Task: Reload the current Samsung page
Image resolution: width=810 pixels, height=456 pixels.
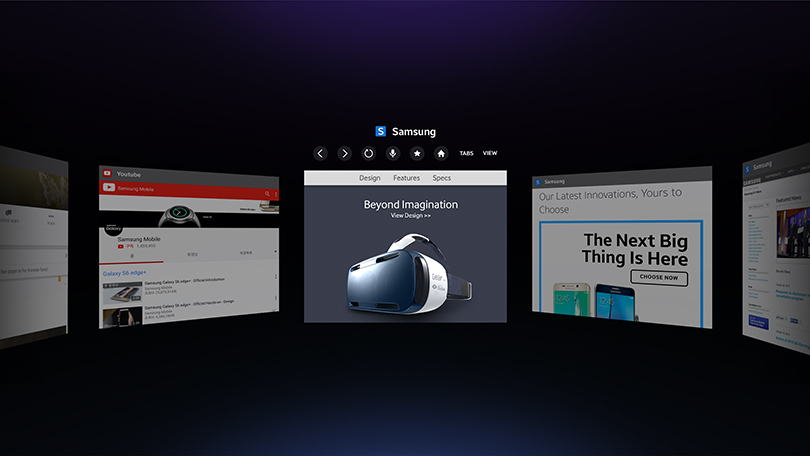Action: click(x=368, y=153)
